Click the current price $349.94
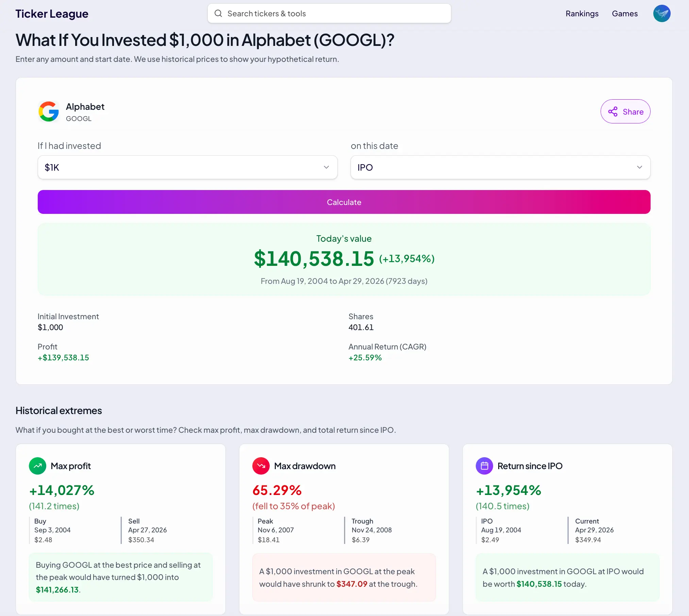689x616 pixels. coord(588,540)
